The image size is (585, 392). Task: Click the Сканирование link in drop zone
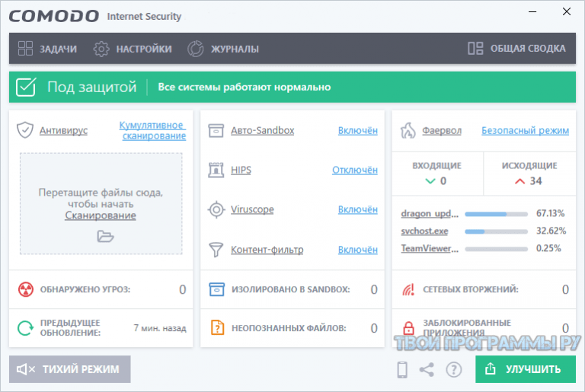click(x=101, y=215)
